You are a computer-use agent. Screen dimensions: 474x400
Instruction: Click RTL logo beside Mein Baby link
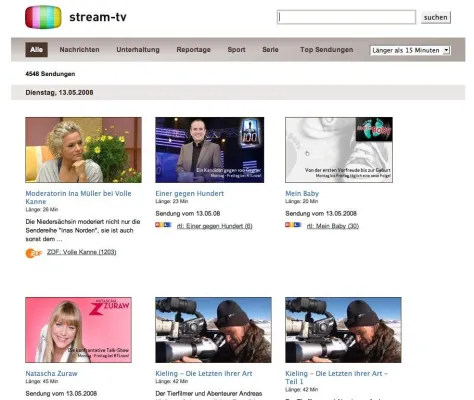tap(293, 225)
